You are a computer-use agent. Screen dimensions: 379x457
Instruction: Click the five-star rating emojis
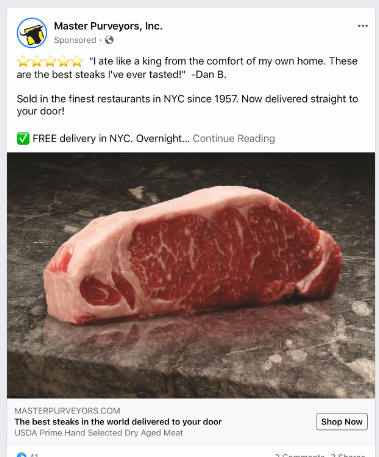coord(50,61)
